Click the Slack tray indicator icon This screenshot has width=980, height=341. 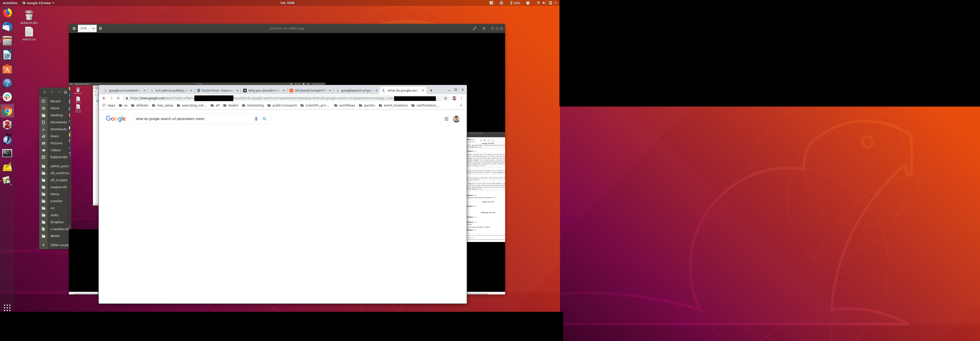click(x=501, y=3)
